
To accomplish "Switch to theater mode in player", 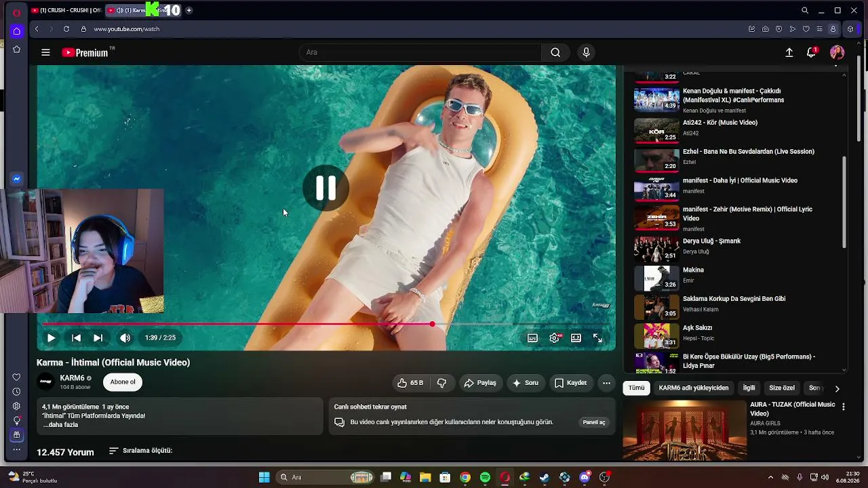I will click(x=576, y=338).
